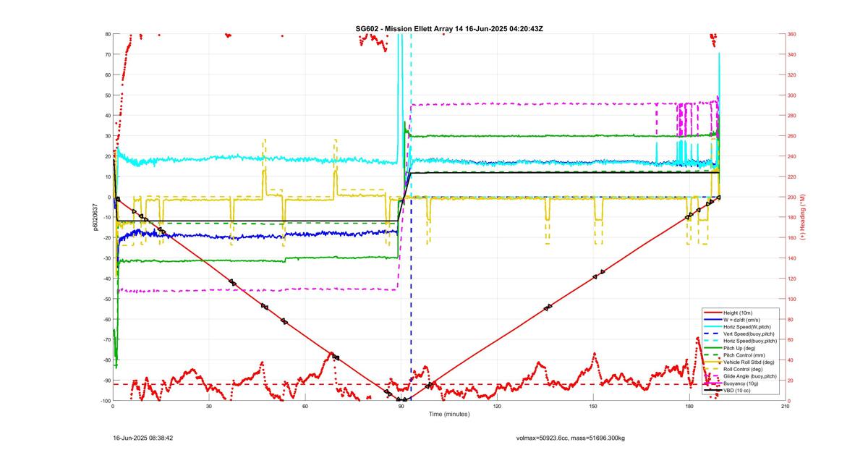Click the right heading axis tick "100"
This screenshot has height=450, width=868.
(792, 299)
